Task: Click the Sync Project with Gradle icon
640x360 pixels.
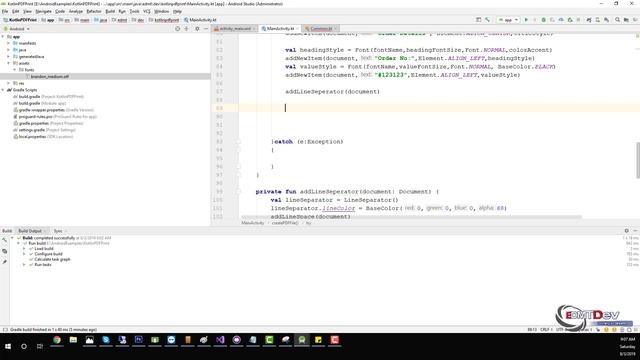Action: (x=589, y=20)
